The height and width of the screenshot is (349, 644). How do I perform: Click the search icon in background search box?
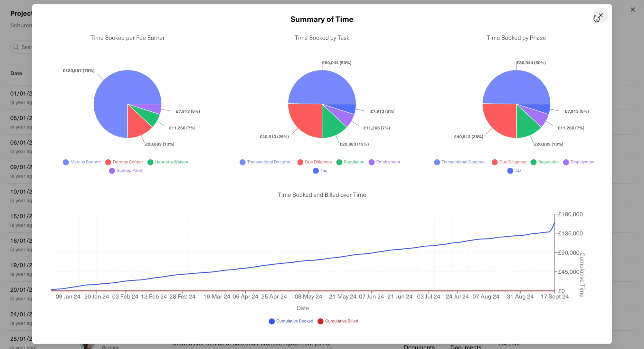(15, 47)
